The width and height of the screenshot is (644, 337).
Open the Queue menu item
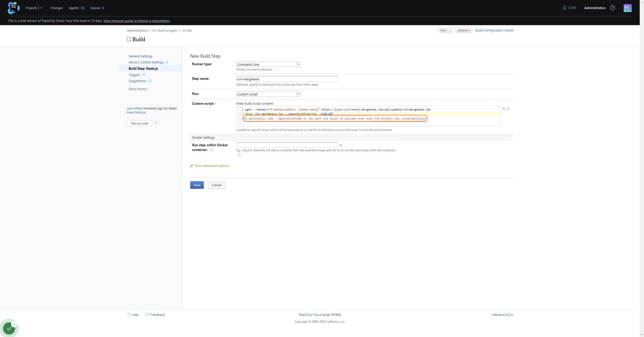point(97,8)
